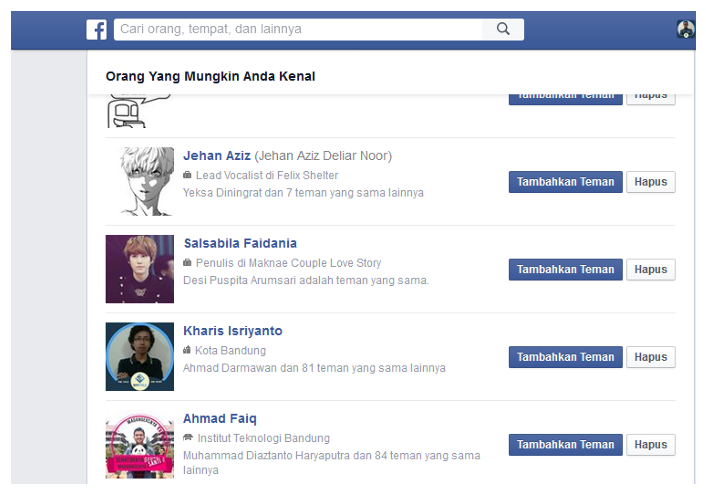Click the search magnifier icon
The width and height of the screenshot is (706, 489).
[x=503, y=30]
